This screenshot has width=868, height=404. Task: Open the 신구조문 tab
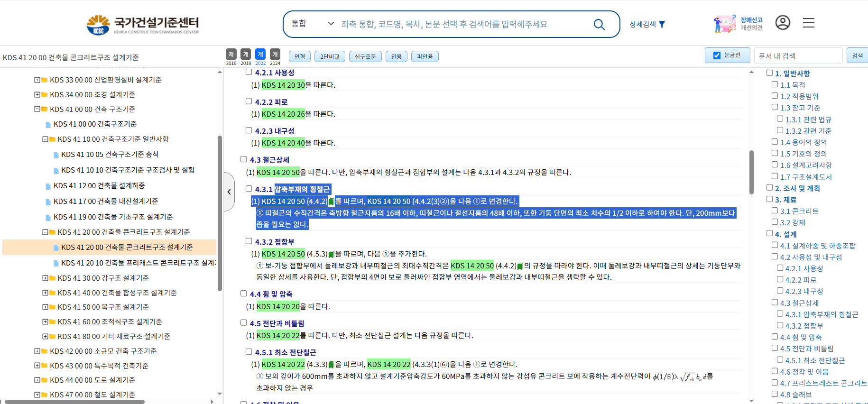pyautogui.click(x=365, y=57)
